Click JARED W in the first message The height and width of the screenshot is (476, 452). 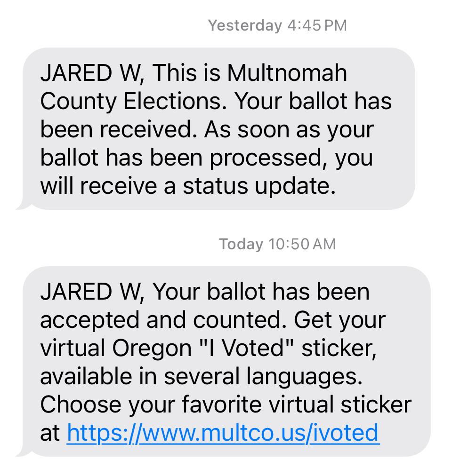91,73
